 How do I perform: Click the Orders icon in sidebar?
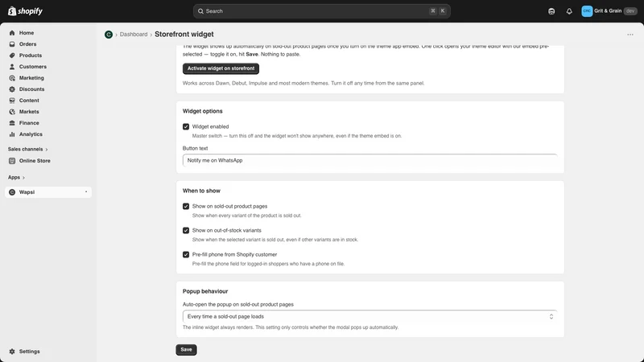(12, 44)
